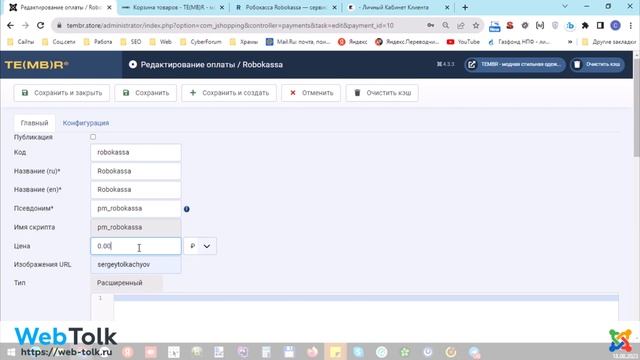Open the Газфонд НПФ bookmark

[x=519, y=42]
